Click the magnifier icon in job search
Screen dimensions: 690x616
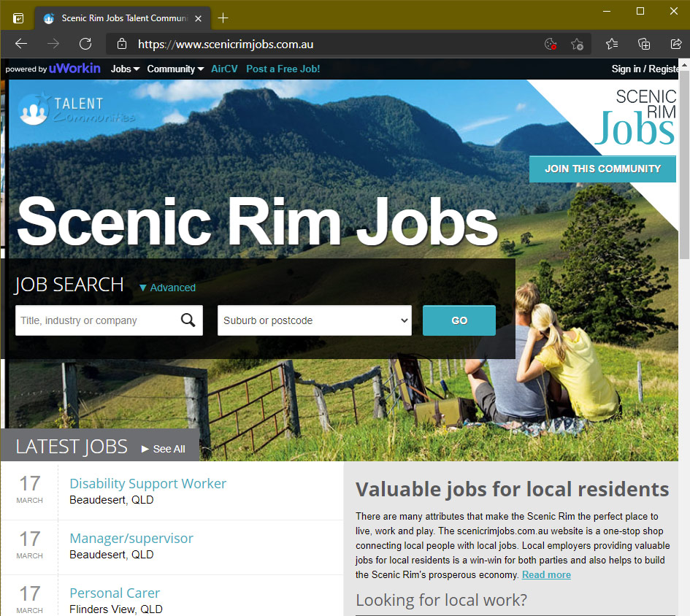[188, 320]
